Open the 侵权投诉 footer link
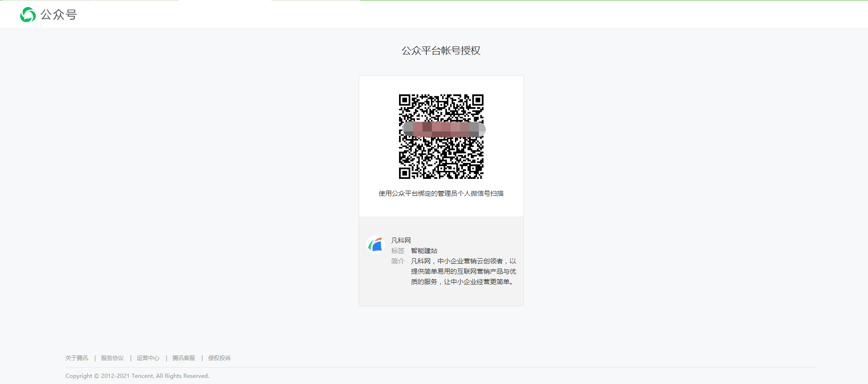Image resolution: width=868 pixels, height=384 pixels. point(219,358)
